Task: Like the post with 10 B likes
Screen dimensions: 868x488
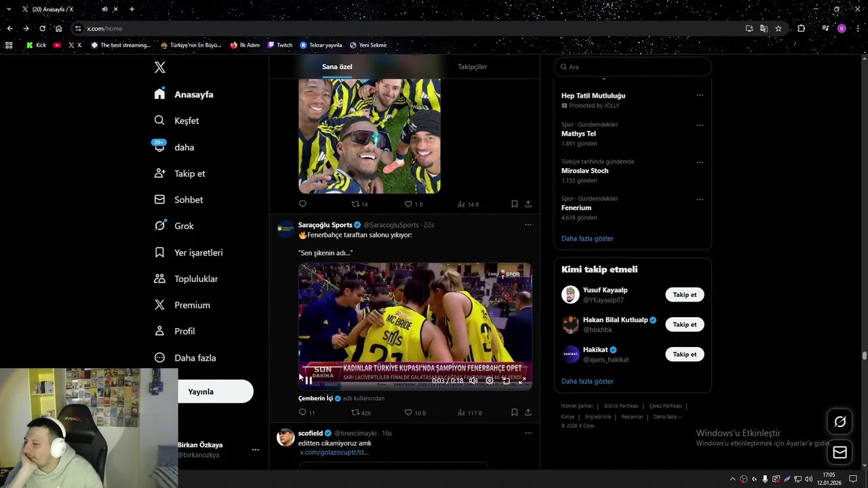Action: click(x=415, y=413)
